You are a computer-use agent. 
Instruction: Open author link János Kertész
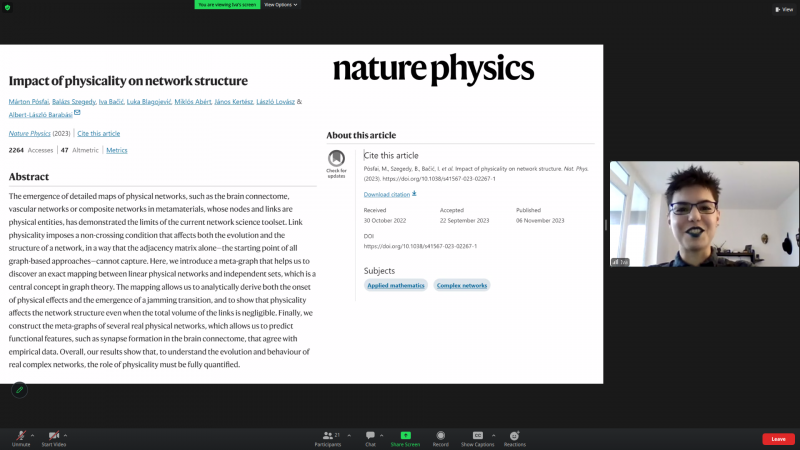(234, 102)
